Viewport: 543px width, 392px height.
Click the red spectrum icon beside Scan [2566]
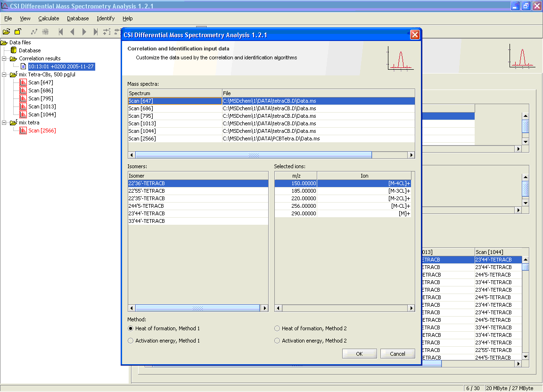pos(23,131)
